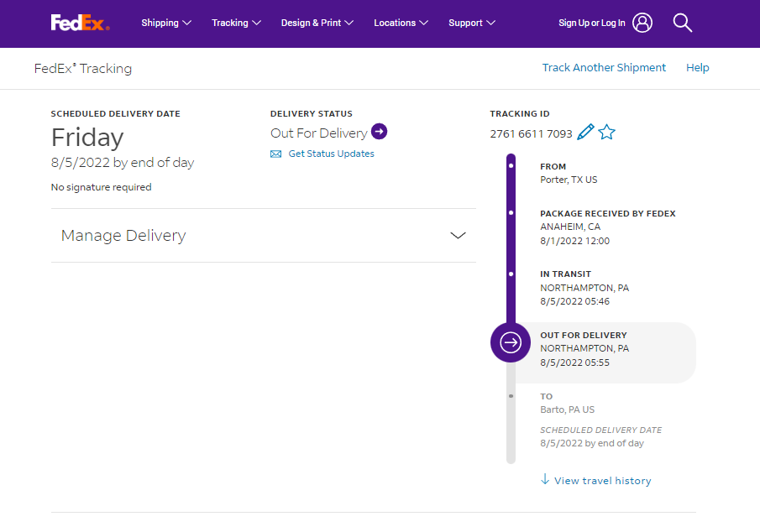Click the text Porter, TX US

click(x=569, y=180)
